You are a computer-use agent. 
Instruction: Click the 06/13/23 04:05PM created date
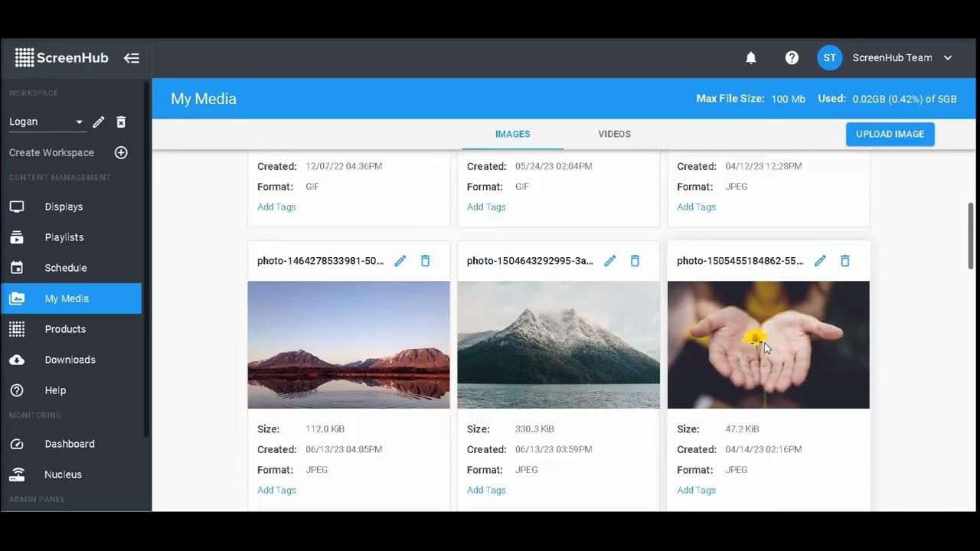pos(344,449)
